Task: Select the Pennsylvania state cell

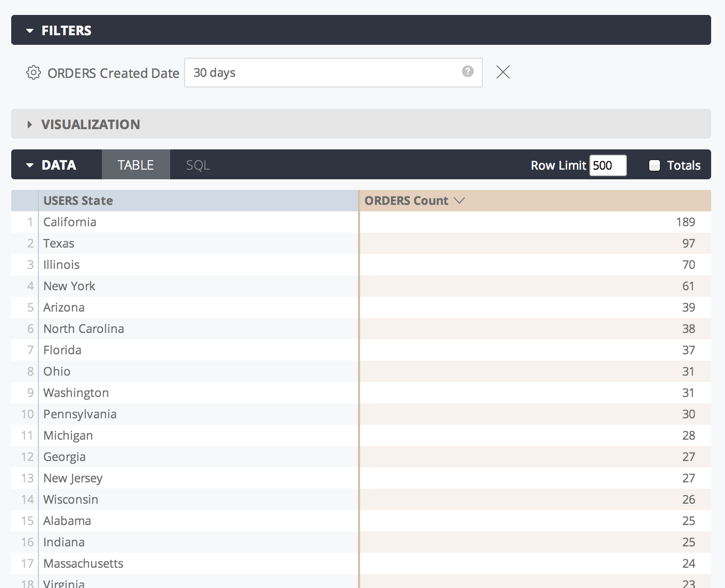Action: pyautogui.click(x=80, y=414)
